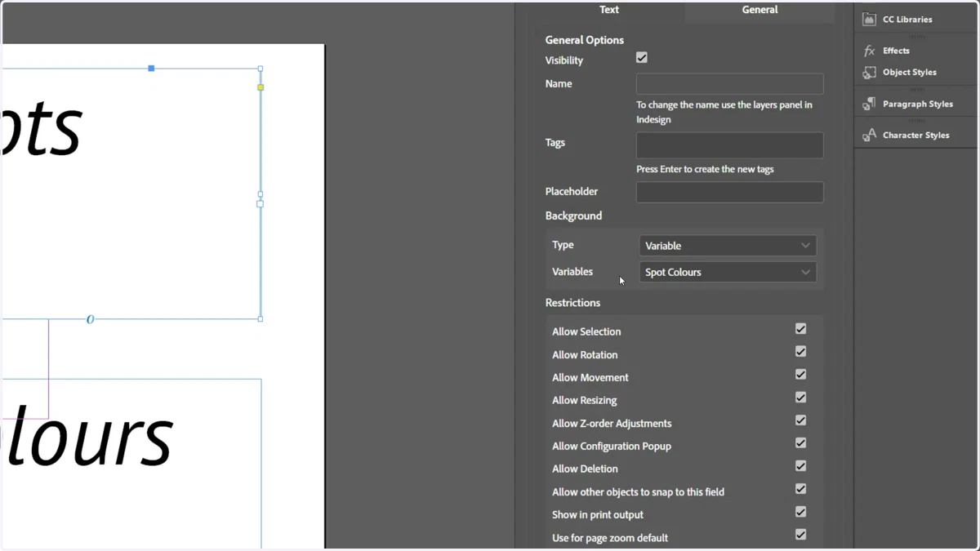Open the Paragraph Styles panel icon

coord(869,104)
